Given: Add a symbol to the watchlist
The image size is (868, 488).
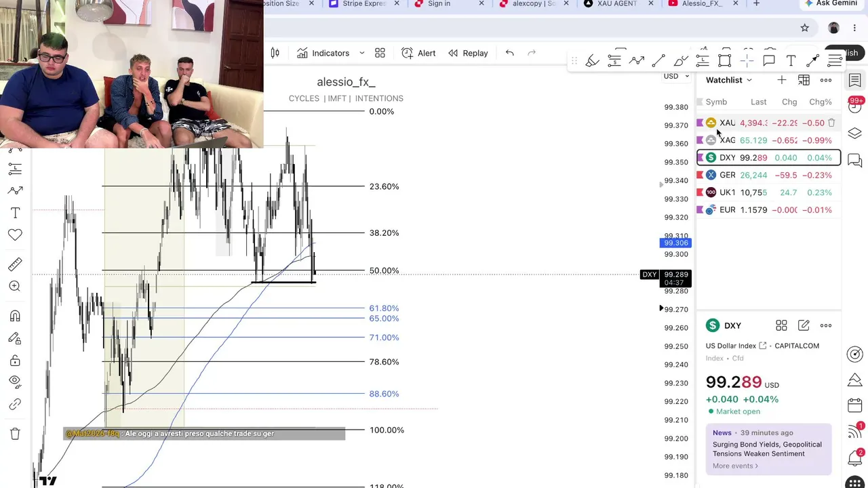Looking at the screenshot, I should [x=781, y=80].
